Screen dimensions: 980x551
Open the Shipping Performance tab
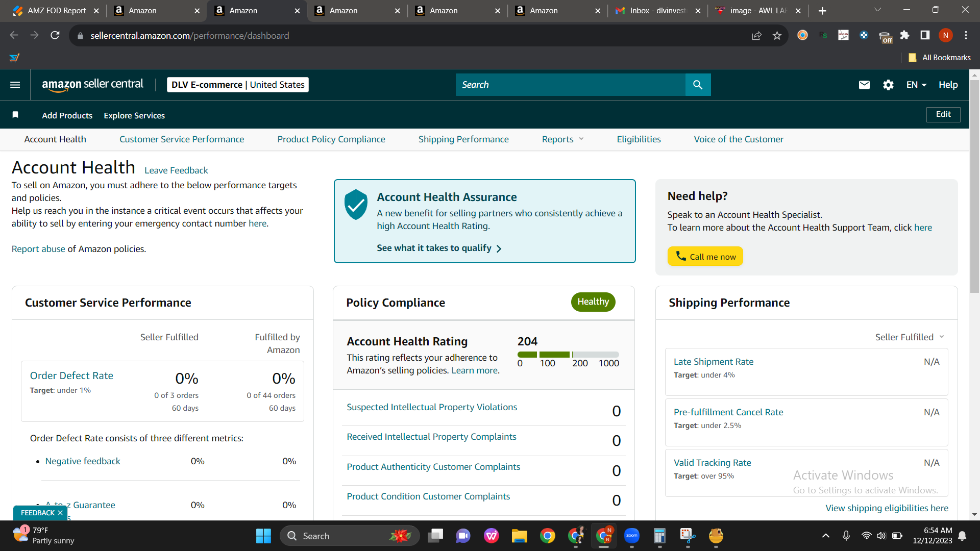coord(463,139)
